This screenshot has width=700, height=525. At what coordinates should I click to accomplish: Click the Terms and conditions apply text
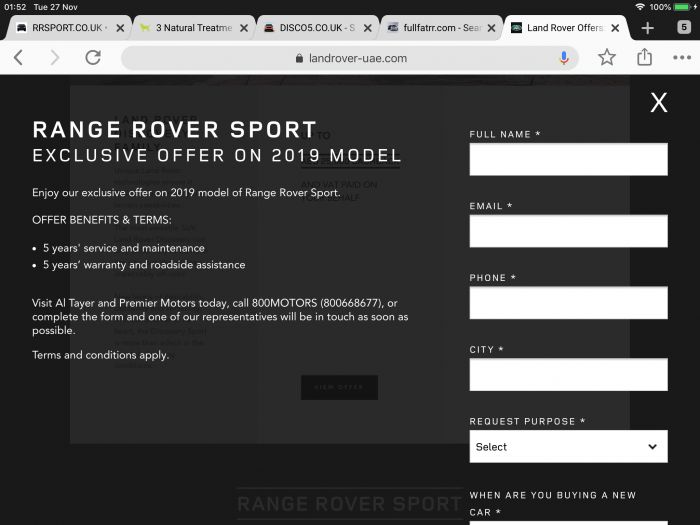(x=100, y=355)
